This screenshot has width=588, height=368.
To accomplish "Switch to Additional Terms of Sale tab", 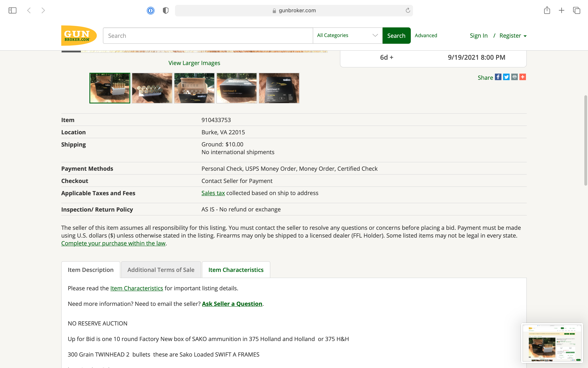I will point(161,270).
